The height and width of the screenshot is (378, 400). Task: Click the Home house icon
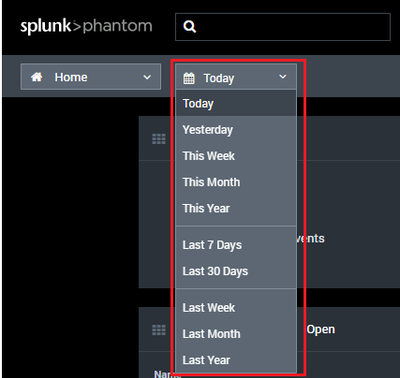tap(37, 77)
